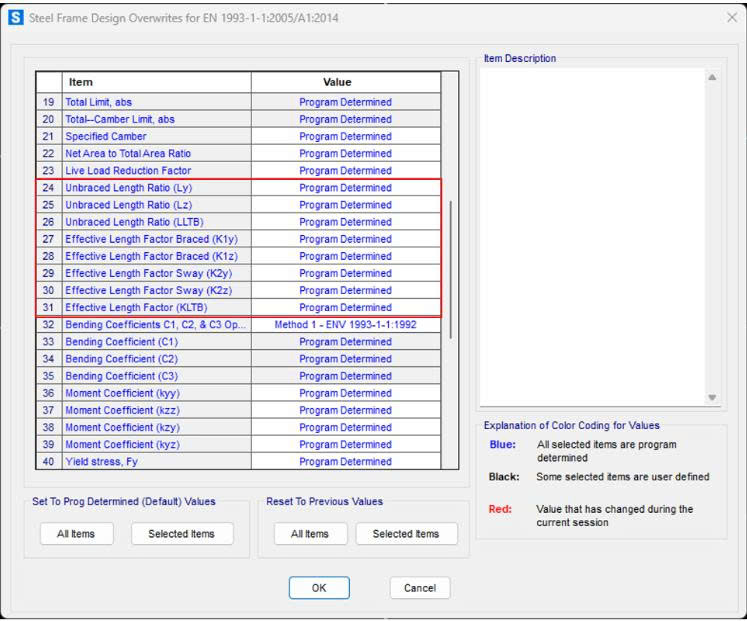
Task: Open the Bending Coefficients method value dropdown
Action: (345, 325)
